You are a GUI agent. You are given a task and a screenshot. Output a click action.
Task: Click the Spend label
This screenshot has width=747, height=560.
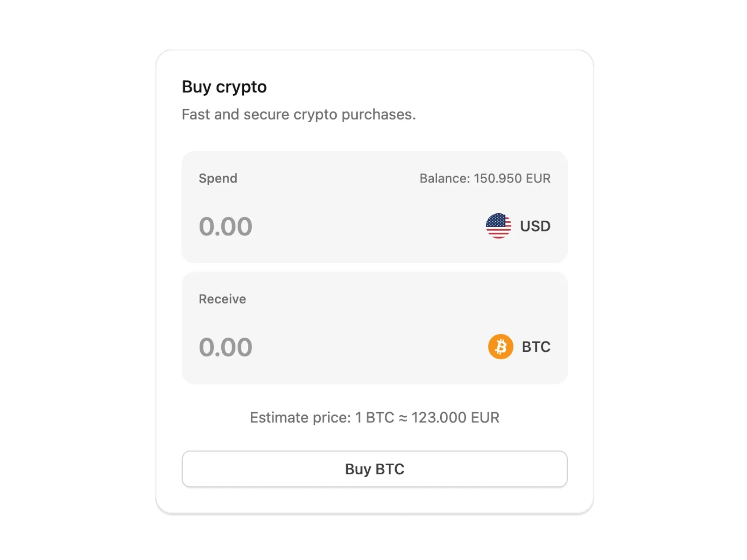(x=218, y=178)
